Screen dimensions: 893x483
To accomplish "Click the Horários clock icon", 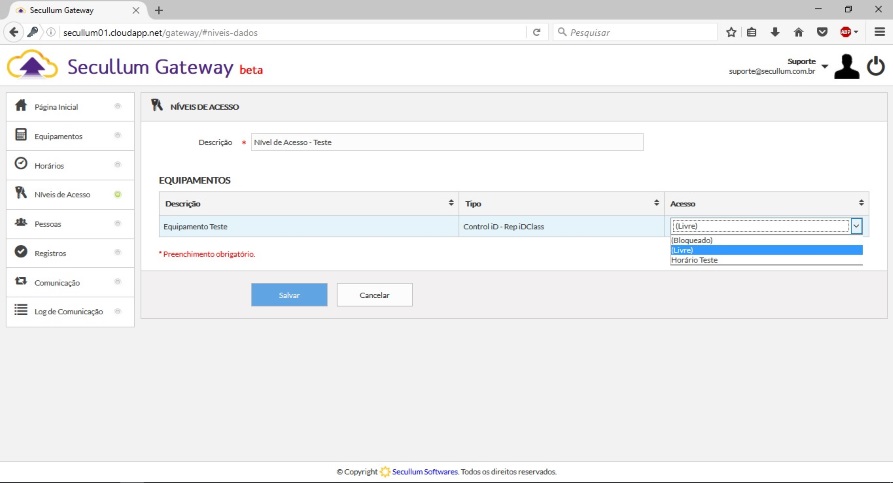I will pyautogui.click(x=20, y=164).
